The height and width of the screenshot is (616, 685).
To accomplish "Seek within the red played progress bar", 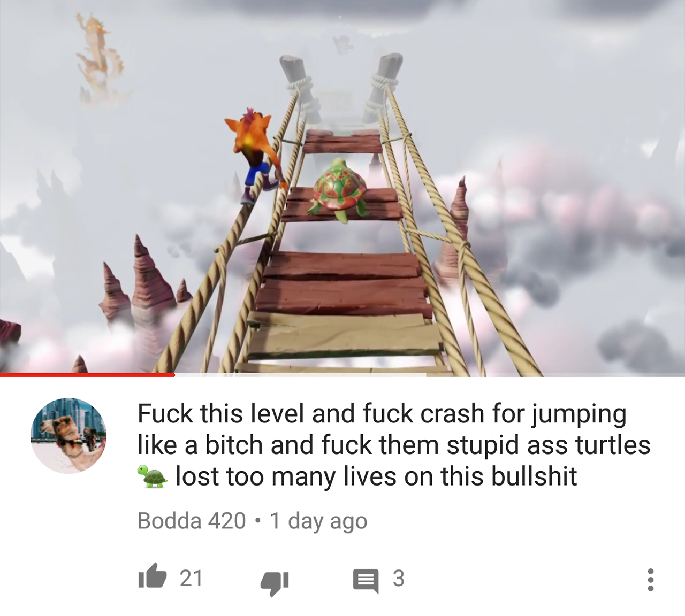I will point(87,375).
